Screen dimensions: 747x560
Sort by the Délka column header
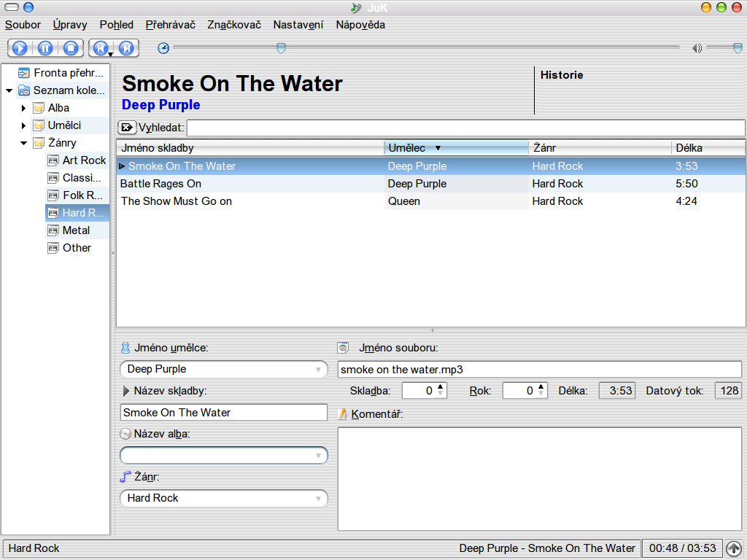[x=708, y=148]
